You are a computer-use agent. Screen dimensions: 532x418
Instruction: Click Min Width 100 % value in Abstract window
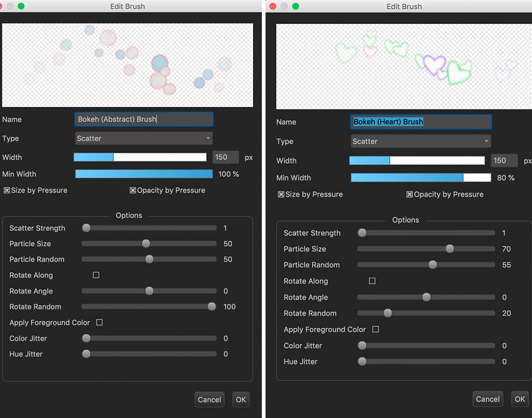(x=228, y=174)
